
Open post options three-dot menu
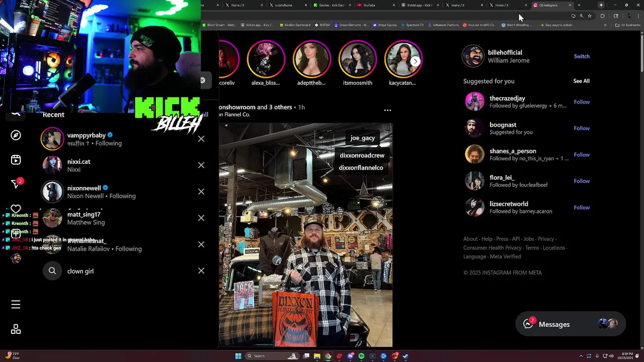(x=387, y=110)
